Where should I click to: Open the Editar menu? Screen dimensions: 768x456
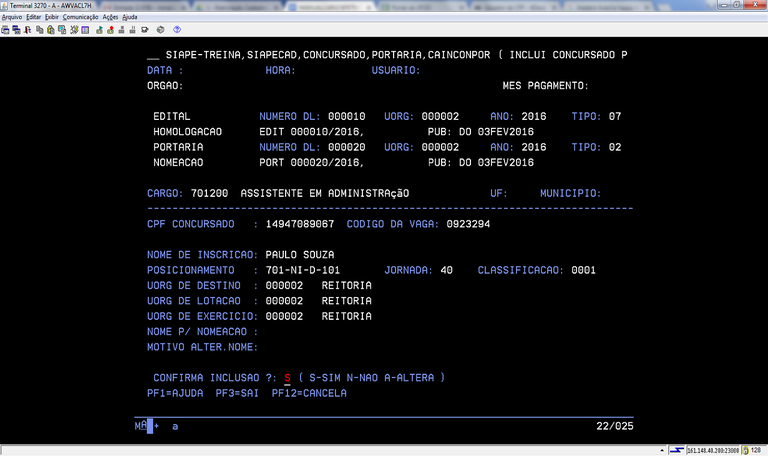pos(34,17)
